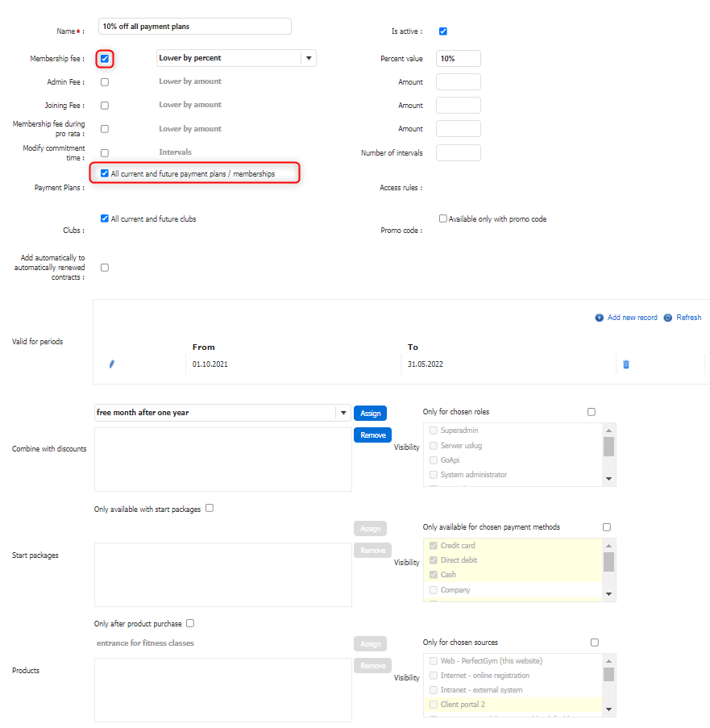
Task: Enable Only for chosen roles checkbox
Action: pos(592,412)
